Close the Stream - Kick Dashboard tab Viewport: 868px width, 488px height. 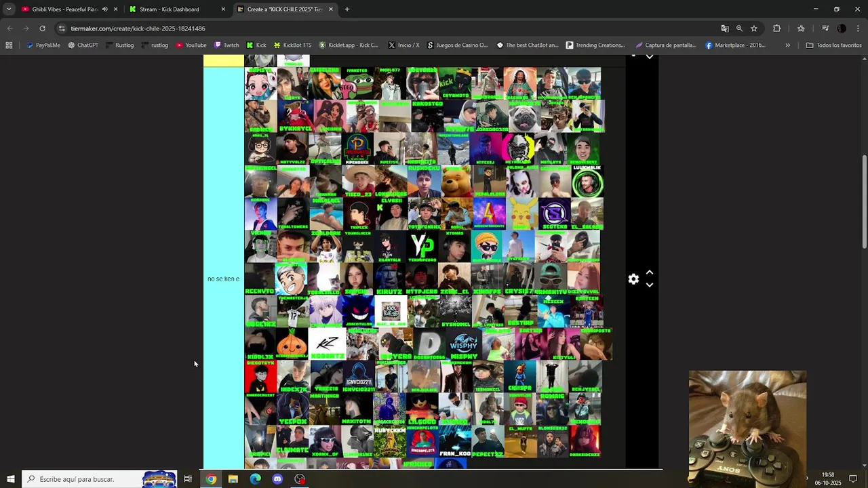223,9
